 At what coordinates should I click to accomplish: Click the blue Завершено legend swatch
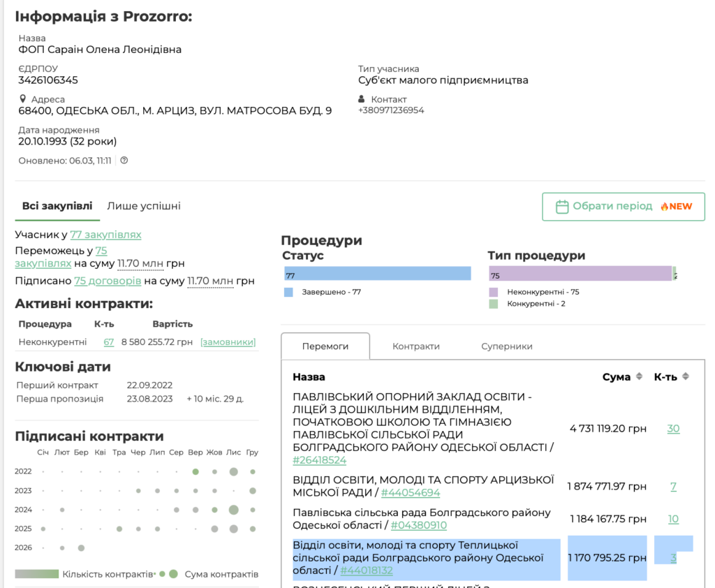pyautogui.click(x=288, y=292)
